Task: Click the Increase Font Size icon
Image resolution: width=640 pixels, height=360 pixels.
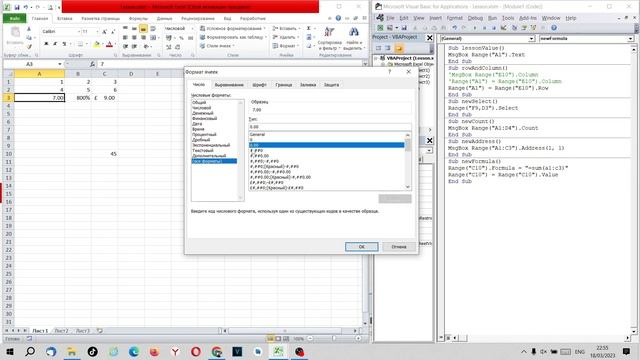Action: pos(104,31)
